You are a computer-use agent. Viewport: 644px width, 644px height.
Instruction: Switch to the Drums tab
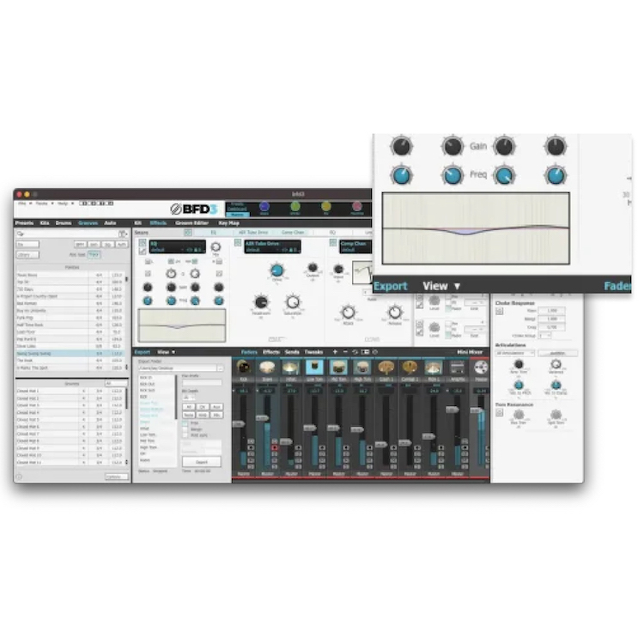click(64, 223)
